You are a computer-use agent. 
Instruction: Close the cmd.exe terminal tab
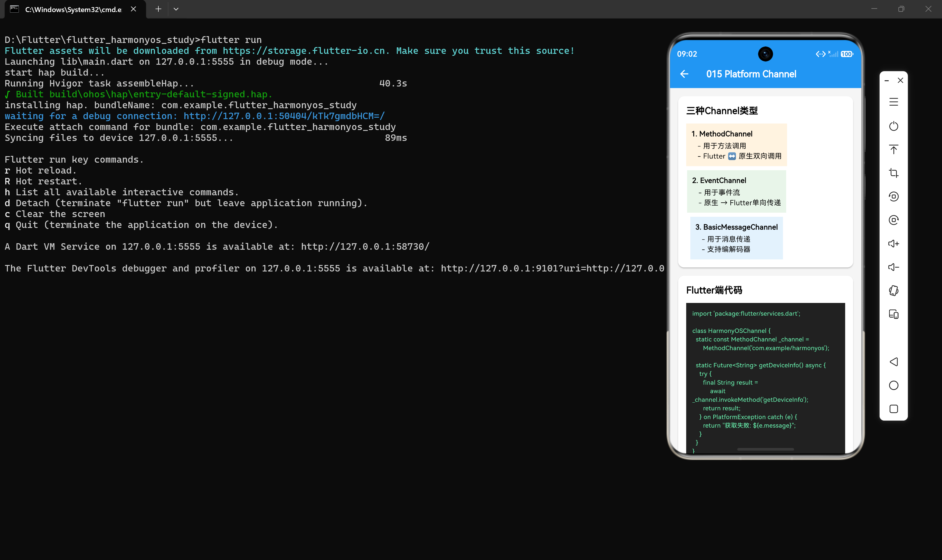(x=133, y=9)
